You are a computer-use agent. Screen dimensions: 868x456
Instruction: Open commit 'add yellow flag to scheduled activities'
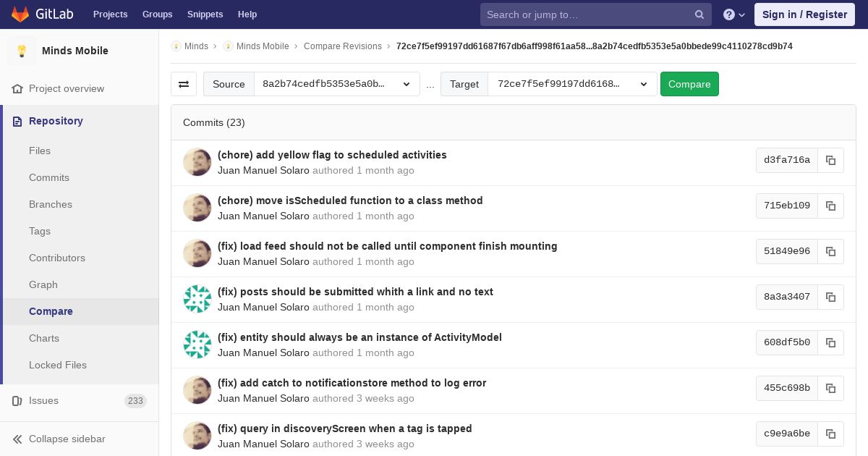pos(332,155)
